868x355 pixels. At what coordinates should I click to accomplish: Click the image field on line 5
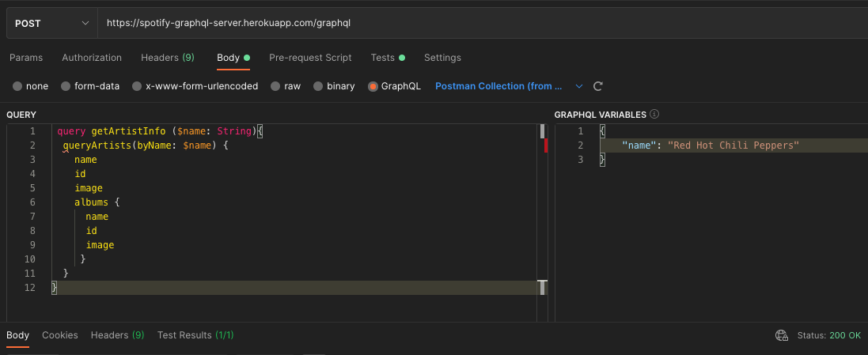[89, 188]
